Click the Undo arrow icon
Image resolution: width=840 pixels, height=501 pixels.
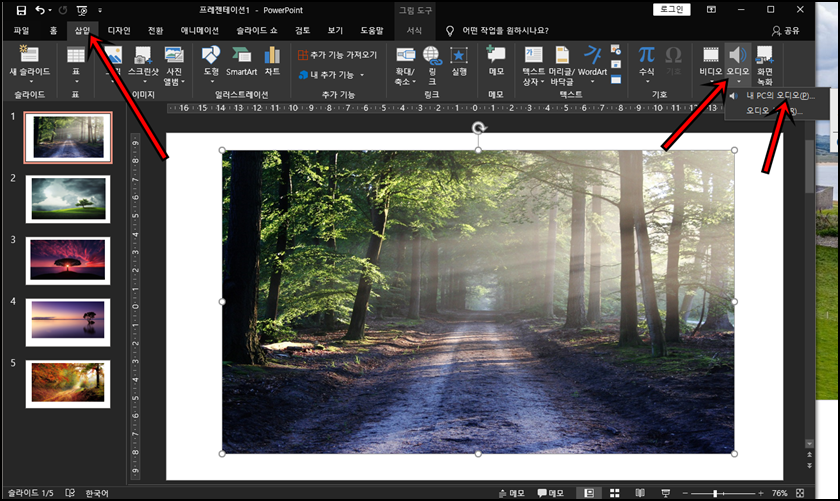pos(40,10)
